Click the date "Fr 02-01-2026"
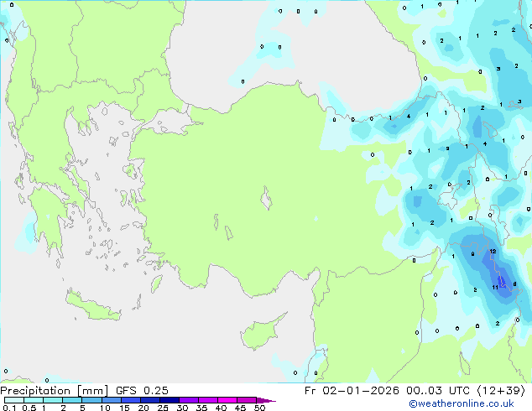532x411 pixels. point(352,391)
